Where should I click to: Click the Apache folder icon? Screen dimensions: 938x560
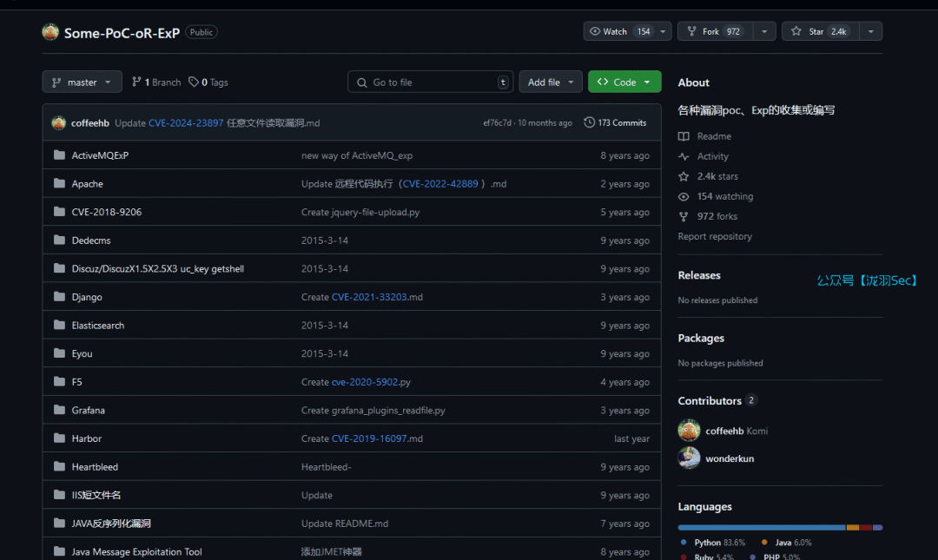pos(59,183)
